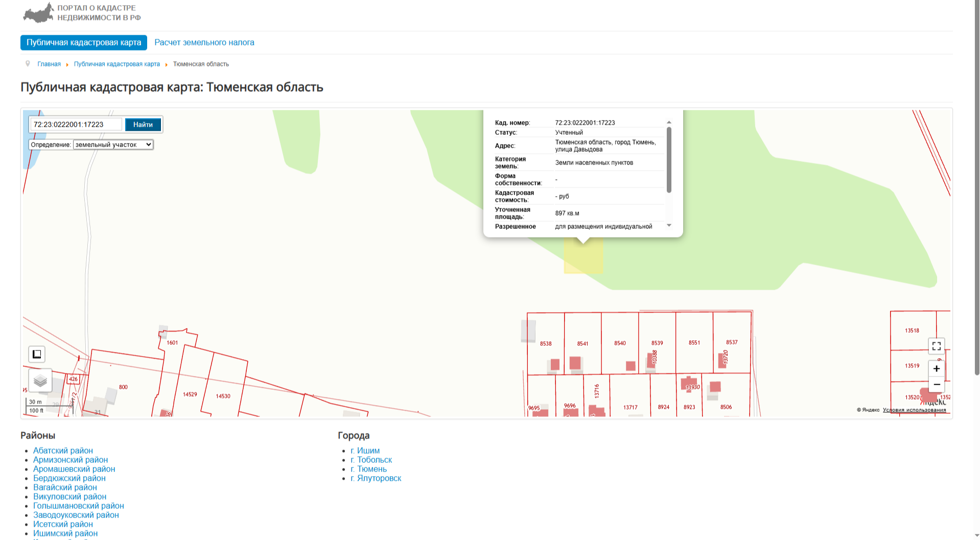Select the Публичная кадастровая карта tab
This screenshot has height=540, width=980.
tap(84, 42)
